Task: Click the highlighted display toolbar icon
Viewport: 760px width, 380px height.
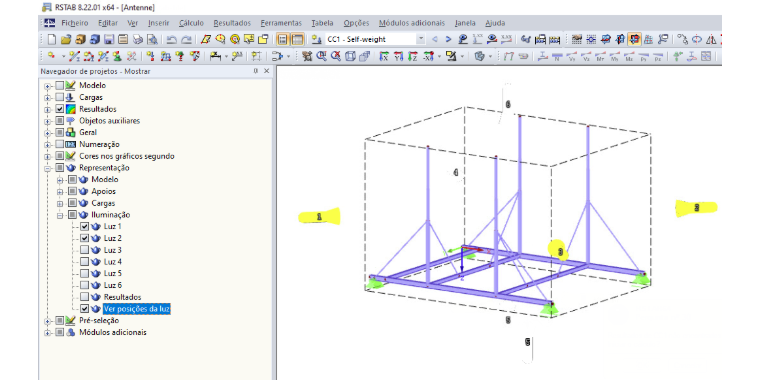Action: (x=634, y=39)
